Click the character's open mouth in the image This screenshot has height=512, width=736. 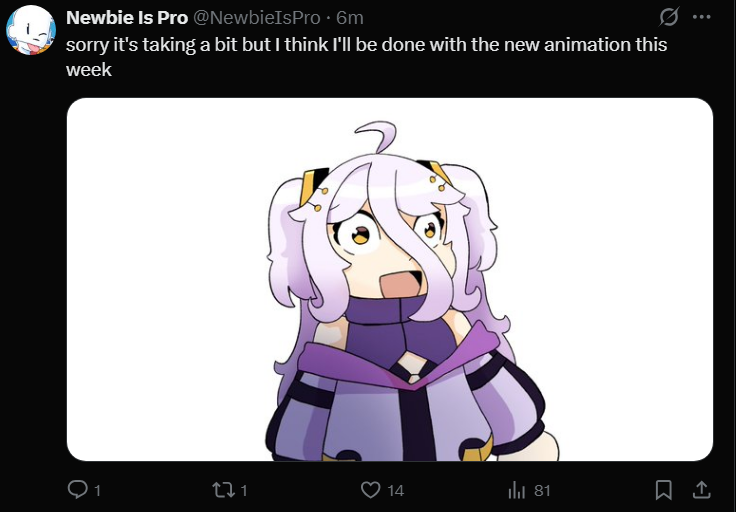[401, 282]
